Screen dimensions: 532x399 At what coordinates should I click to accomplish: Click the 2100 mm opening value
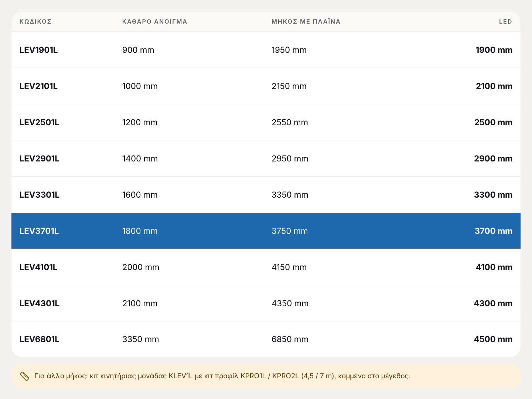[x=140, y=303]
